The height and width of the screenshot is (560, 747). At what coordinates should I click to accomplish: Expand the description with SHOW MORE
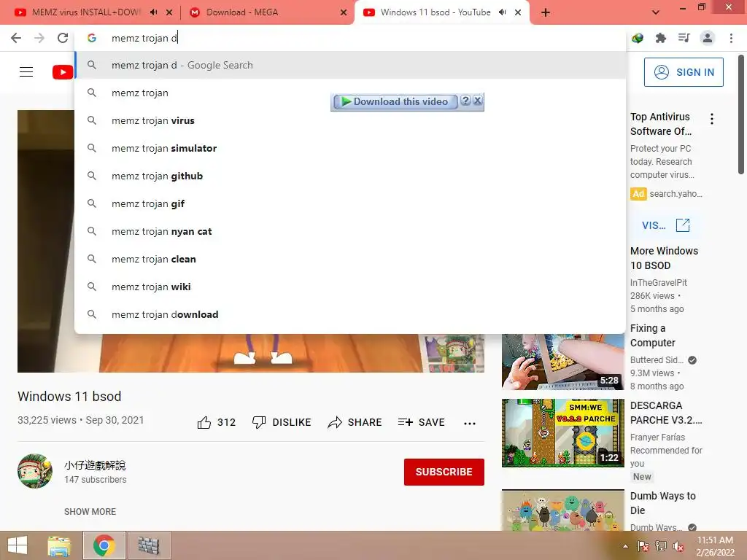[90, 511]
